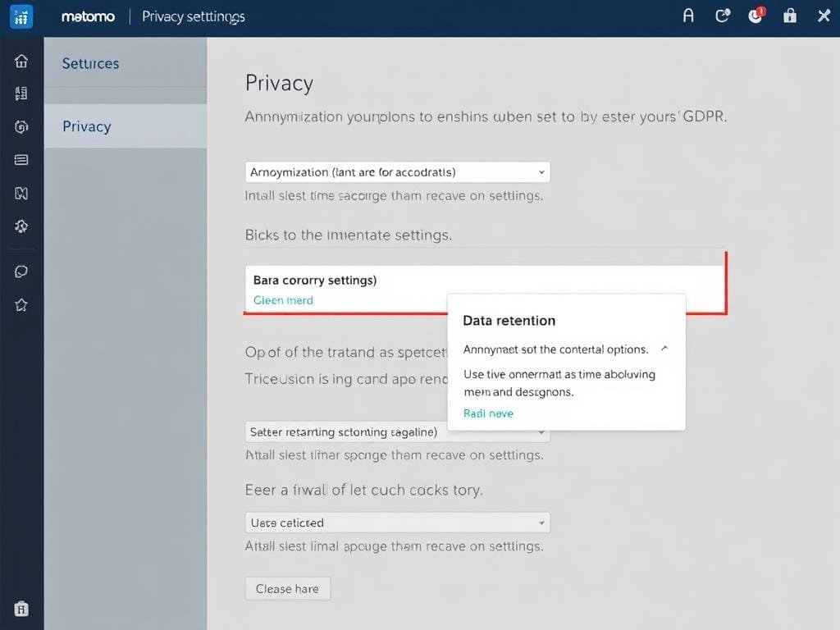This screenshot has width=840, height=630.
Task: Open the Anonymization dropdown
Action: pyautogui.click(x=398, y=172)
